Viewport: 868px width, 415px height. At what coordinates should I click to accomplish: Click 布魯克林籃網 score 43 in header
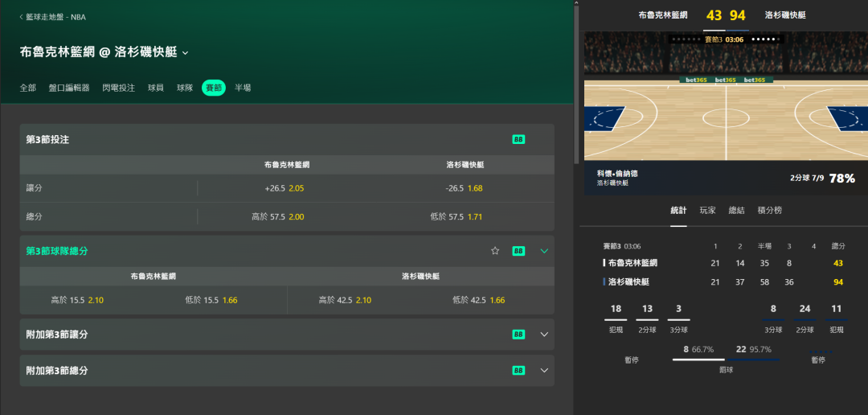click(x=714, y=15)
